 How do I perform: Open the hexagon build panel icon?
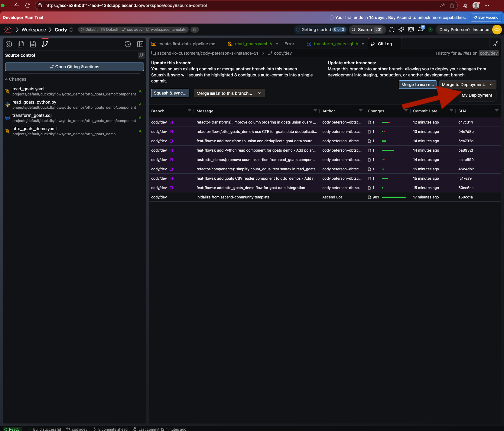(9, 44)
